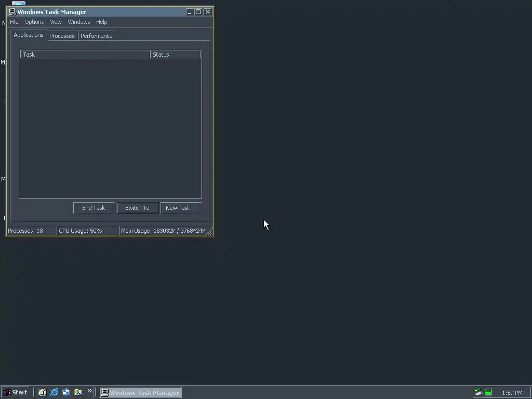Click the Mem Usage status bar entry

[x=163, y=231]
